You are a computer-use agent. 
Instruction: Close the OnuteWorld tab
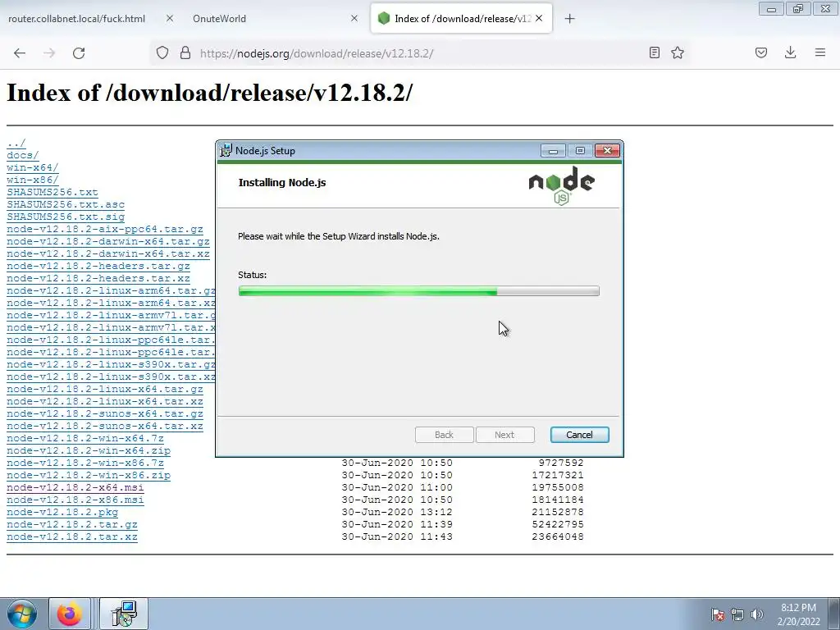click(354, 18)
